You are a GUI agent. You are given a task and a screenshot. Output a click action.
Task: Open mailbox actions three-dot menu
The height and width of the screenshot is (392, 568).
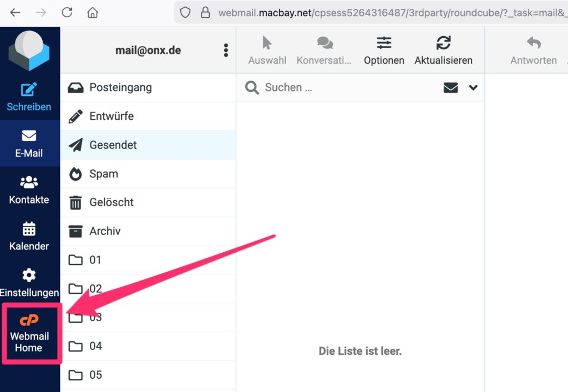coord(226,50)
